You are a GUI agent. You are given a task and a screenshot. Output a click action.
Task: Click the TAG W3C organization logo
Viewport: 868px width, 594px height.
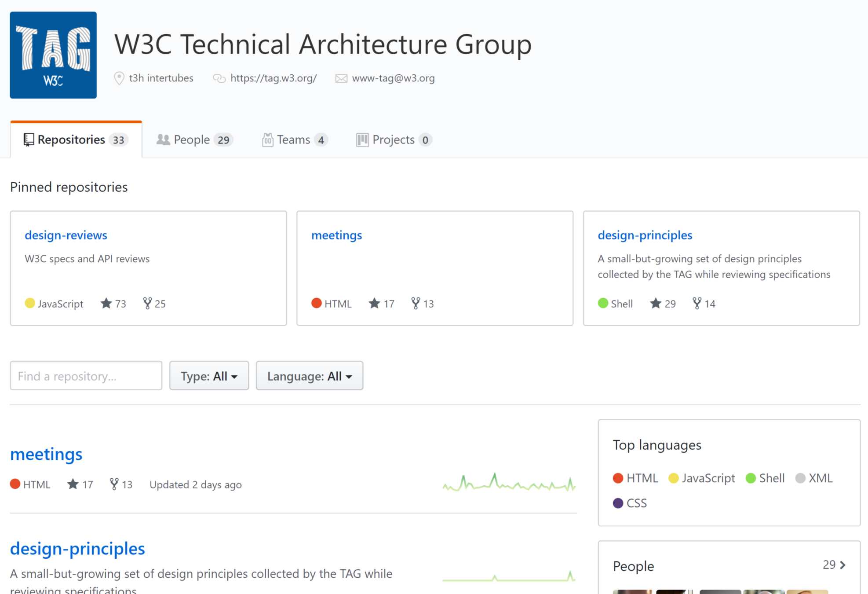(53, 55)
